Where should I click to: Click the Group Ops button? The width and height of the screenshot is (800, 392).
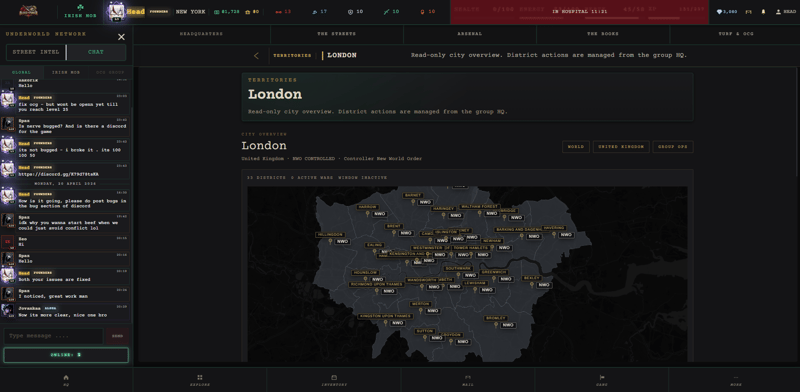point(672,147)
